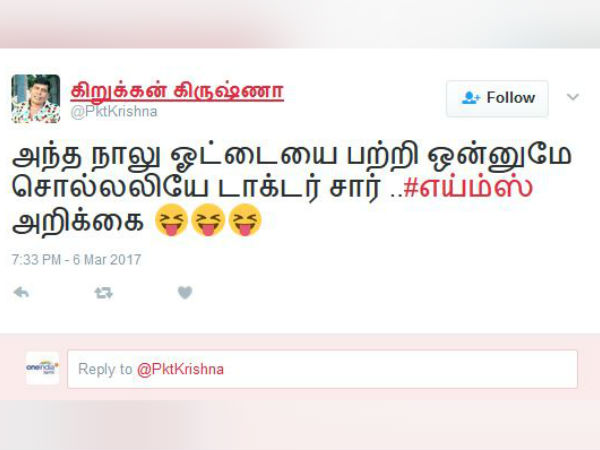Click the first laughing tongue emoji
Screen dimensions: 600x450
point(171,220)
